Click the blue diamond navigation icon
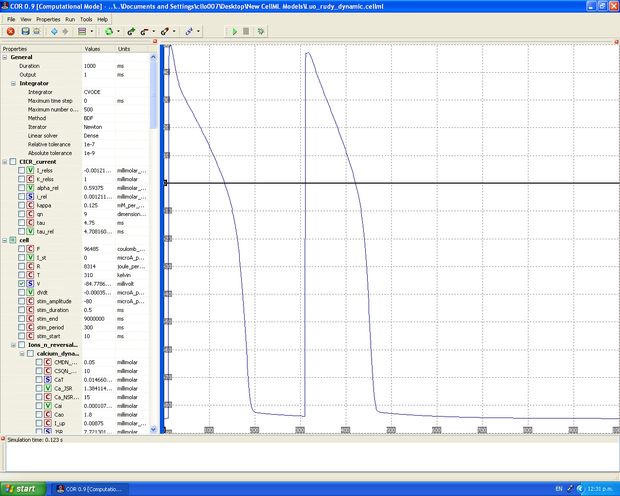This screenshot has width=620, height=496. (x=54, y=31)
